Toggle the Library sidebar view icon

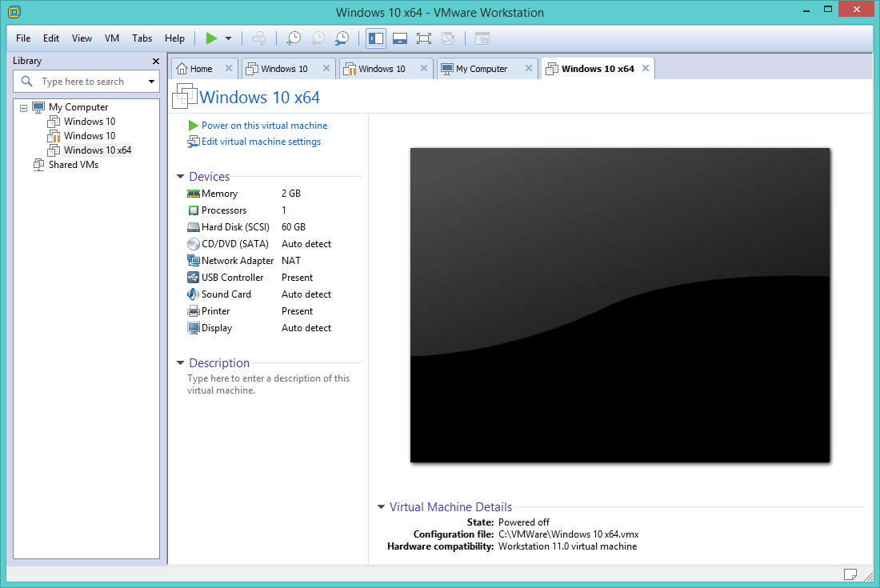coord(376,38)
